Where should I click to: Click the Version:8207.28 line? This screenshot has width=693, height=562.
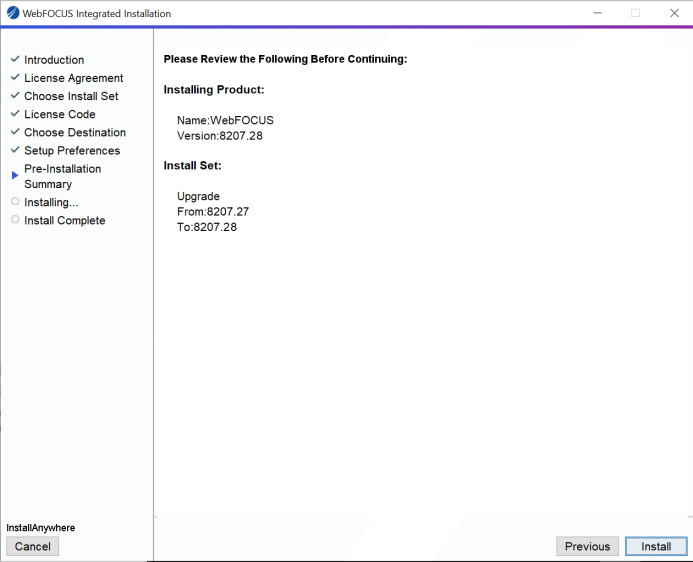(220, 136)
